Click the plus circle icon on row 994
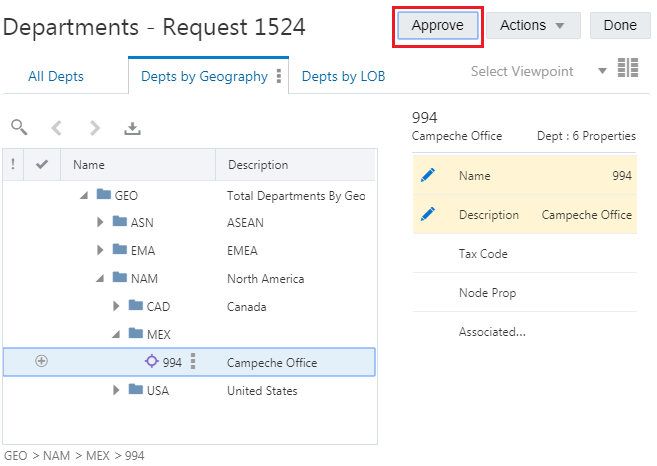 41,361
